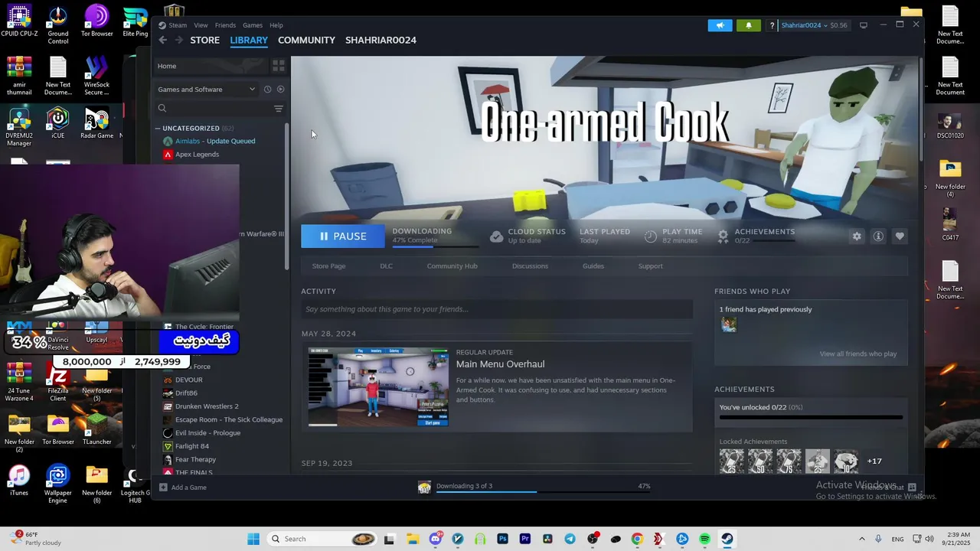Viewport: 980px width, 551px height.
Task: Expand the Shahriar0024 account dropdown
Action: (x=804, y=25)
